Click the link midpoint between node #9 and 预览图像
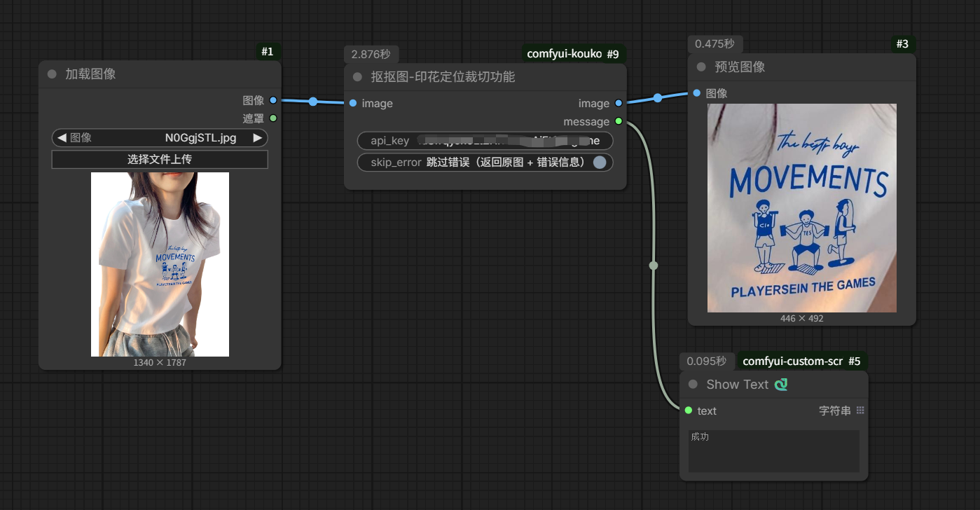 [x=658, y=98]
